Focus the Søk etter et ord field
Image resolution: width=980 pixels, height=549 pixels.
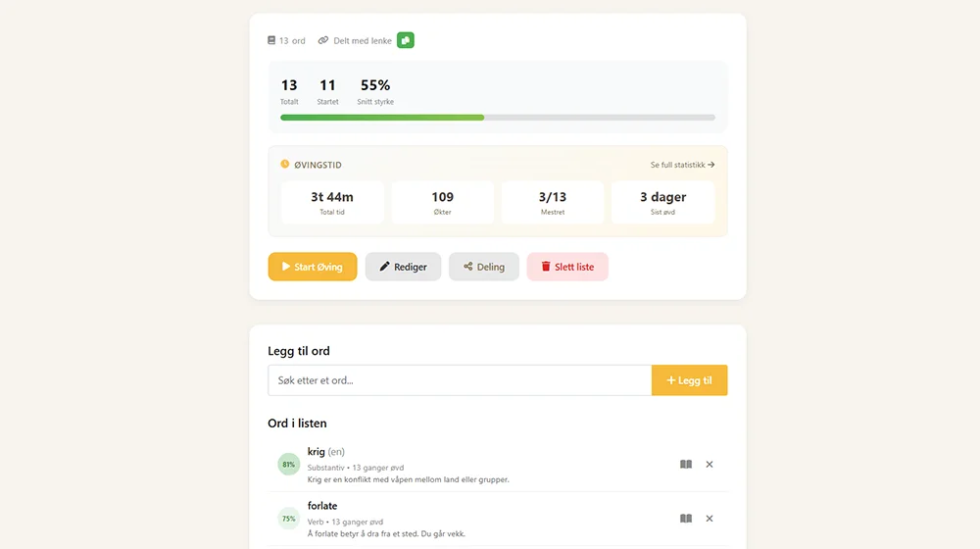point(460,380)
